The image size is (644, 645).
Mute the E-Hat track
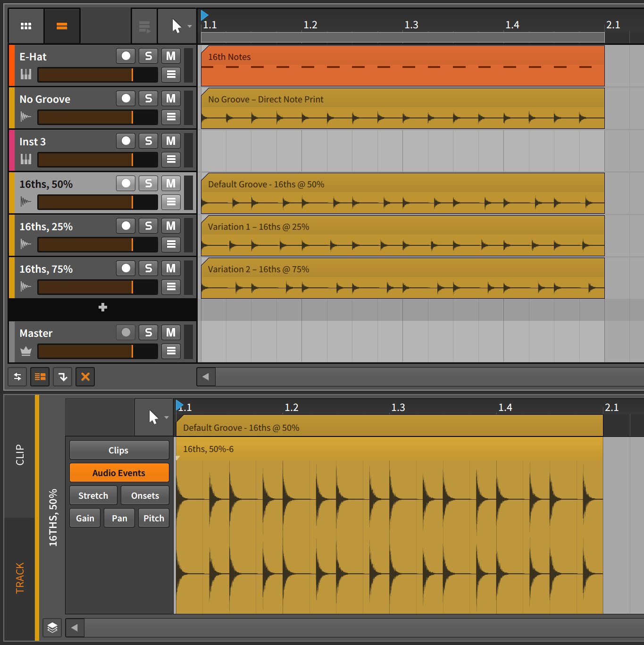click(x=170, y=56)
